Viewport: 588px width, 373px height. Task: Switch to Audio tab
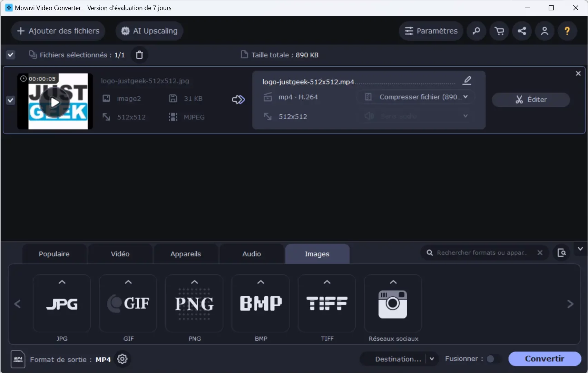(252, 254)
